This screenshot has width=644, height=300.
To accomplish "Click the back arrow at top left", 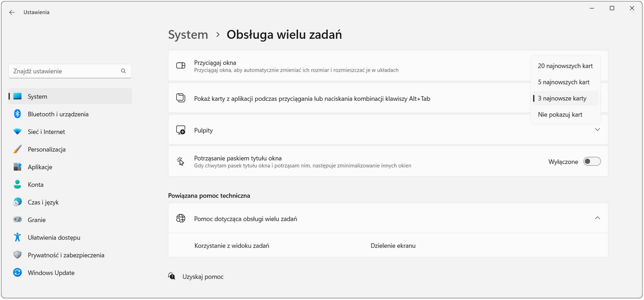I will coord(12,12).
